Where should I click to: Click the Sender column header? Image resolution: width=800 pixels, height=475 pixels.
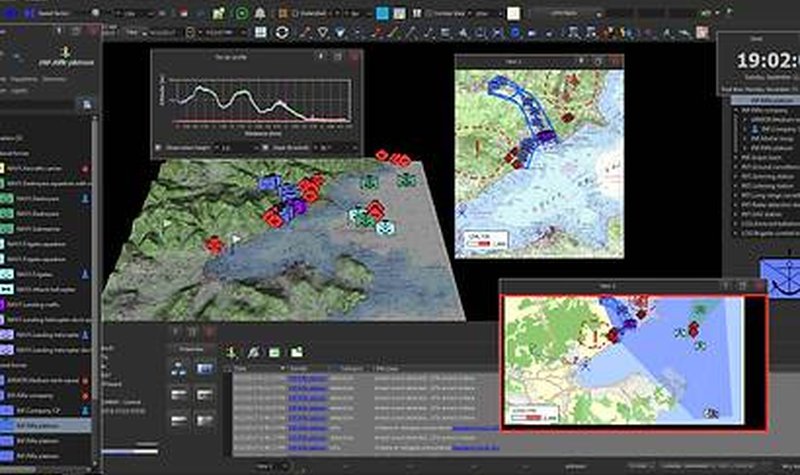pyautogui.click(x=309, y=368)
